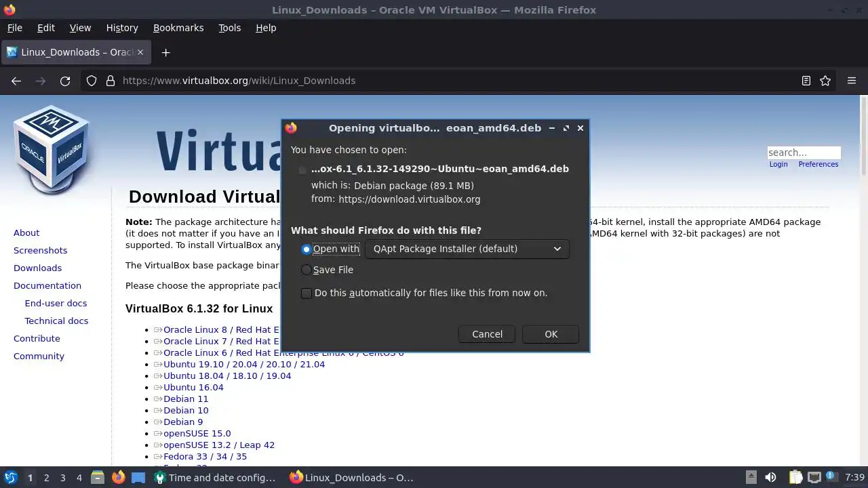Select the Linux_Downloads browser tab
This screenshot has height=488, width=868.
[75, 52]
